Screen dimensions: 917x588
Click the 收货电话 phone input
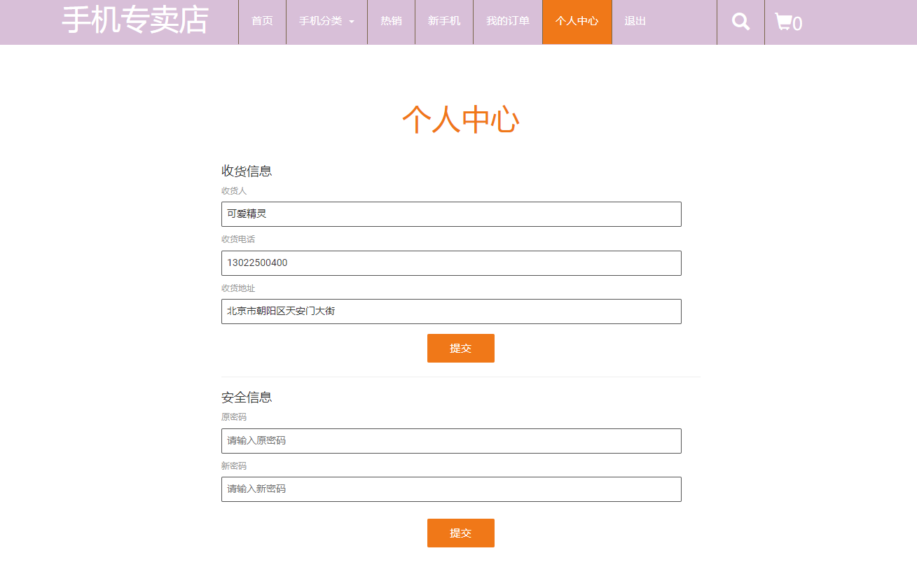pyautogui.click(x=450, y=263)
